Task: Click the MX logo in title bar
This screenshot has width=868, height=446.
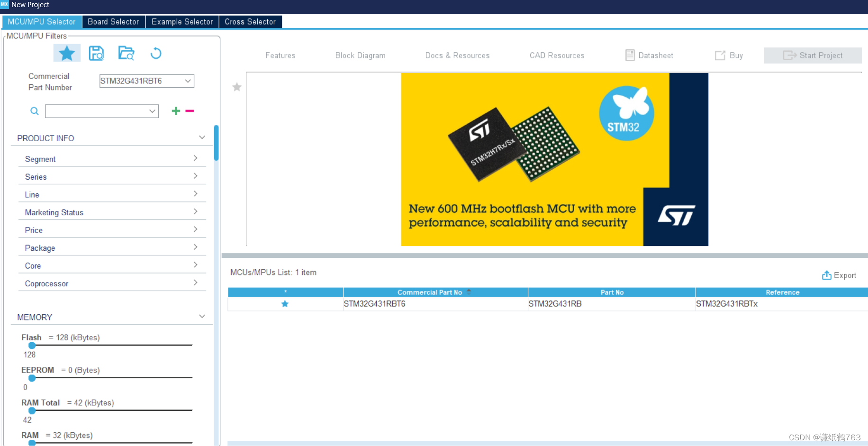Action: click(x=4, y=4)
